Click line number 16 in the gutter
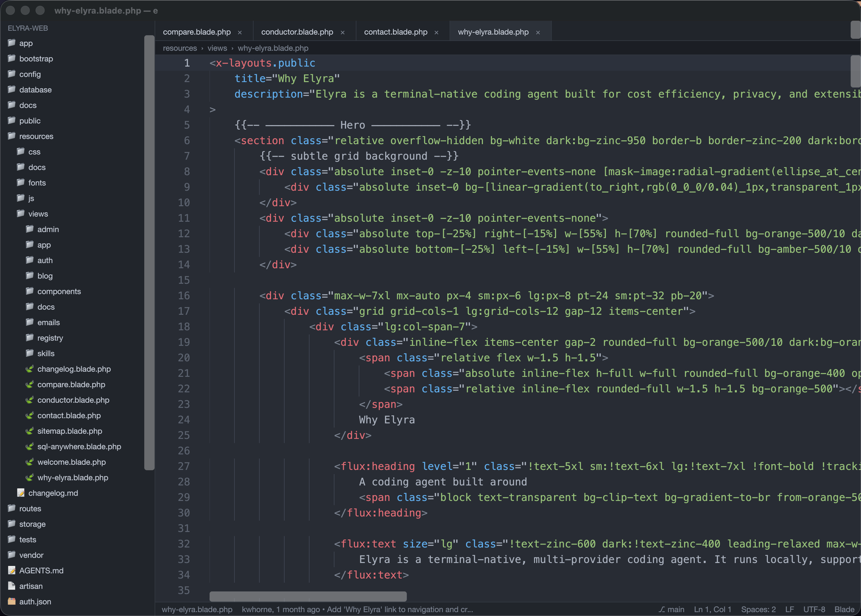This screenshot has height=616, width=861. click(x=184, y=295)
